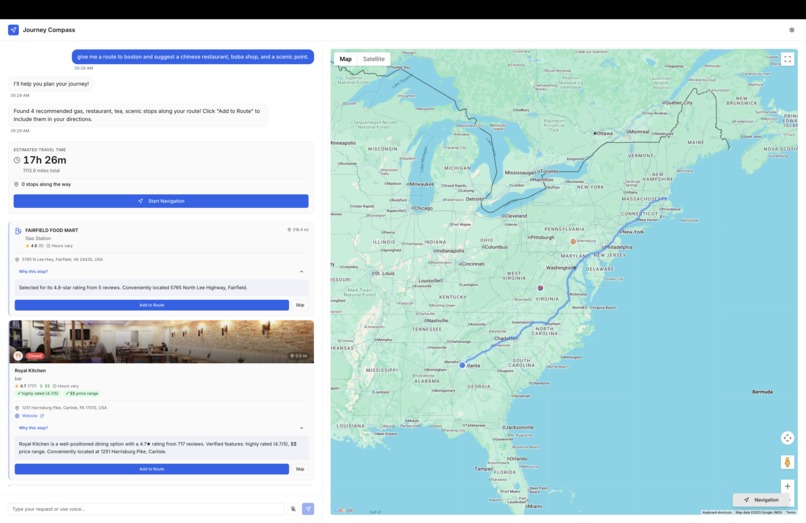Toggle the map fullscreen view
806x523 pixels.
point(787,59)
